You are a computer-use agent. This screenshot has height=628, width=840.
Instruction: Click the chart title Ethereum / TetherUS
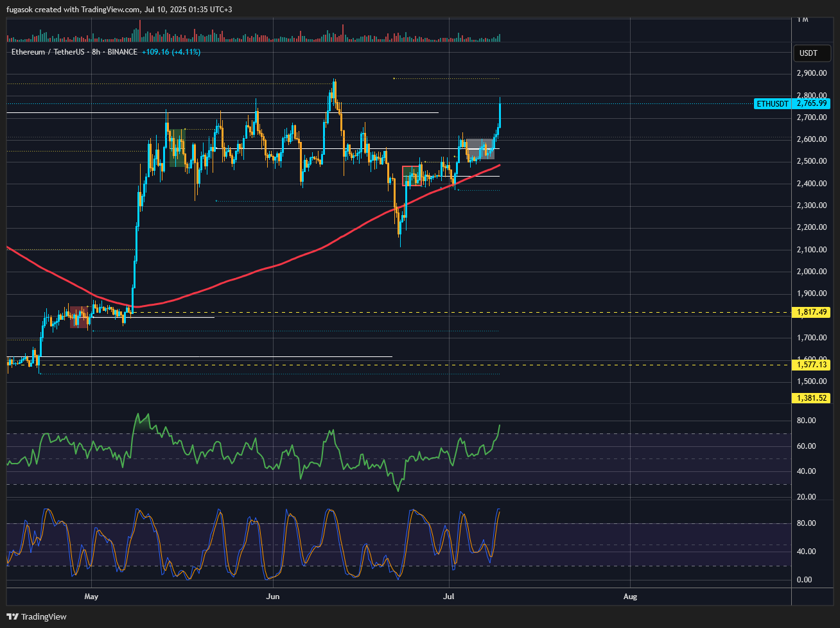click(48, 52)
